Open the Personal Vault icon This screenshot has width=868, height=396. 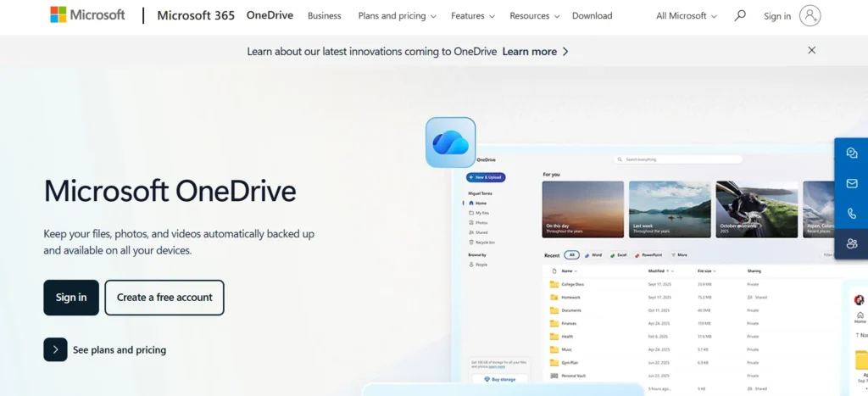[554, 376]
